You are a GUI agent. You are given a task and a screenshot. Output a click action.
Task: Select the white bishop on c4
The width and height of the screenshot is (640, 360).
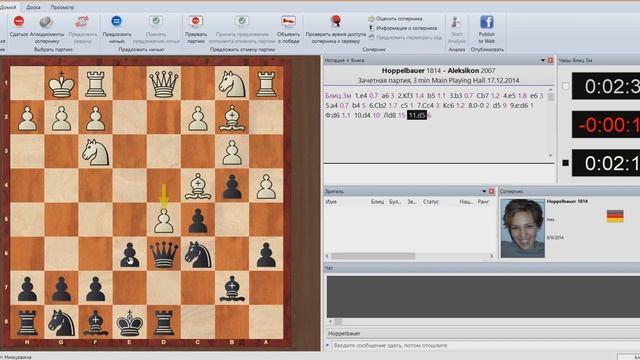(198, 186)
